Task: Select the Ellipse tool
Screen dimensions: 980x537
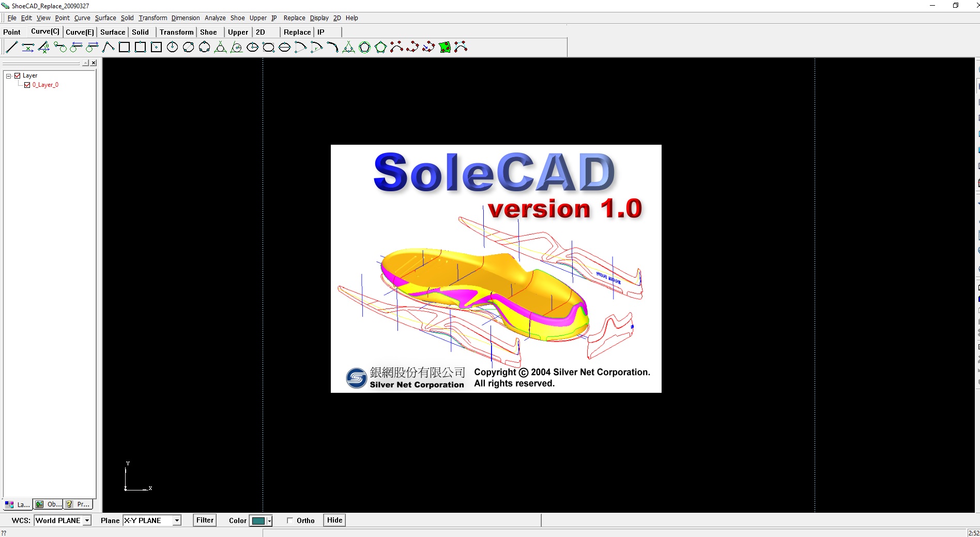Action: point(253,48)
